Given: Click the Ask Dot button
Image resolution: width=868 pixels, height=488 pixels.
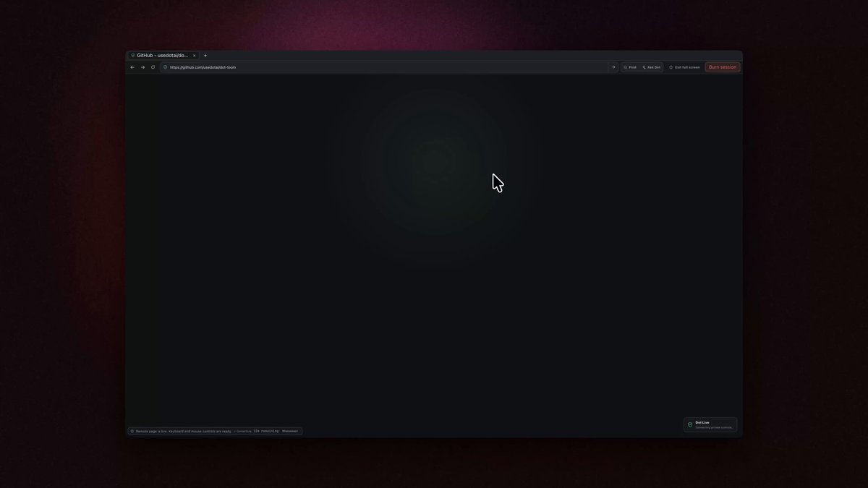Looking at the screenshot, I should click(651, 67).
